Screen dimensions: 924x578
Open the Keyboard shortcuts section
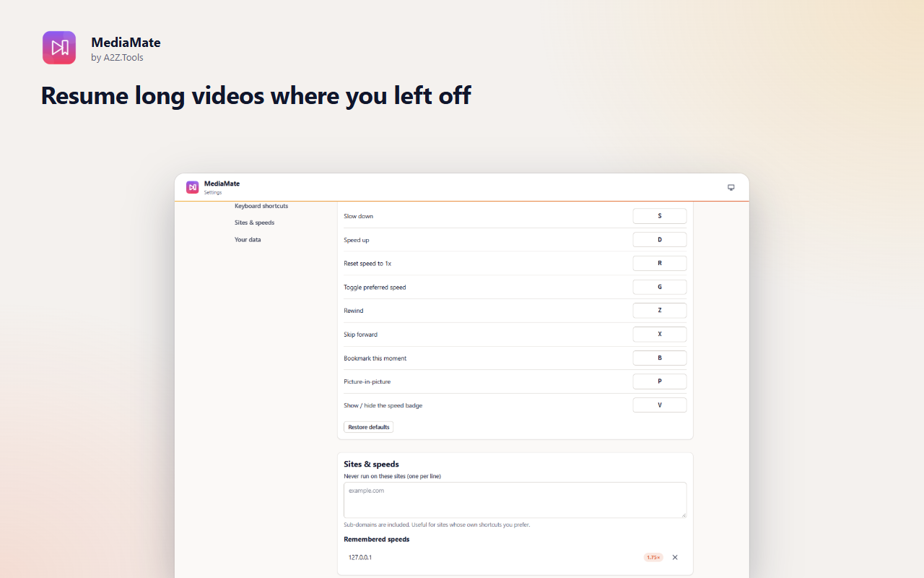click(x=261, y=206)
